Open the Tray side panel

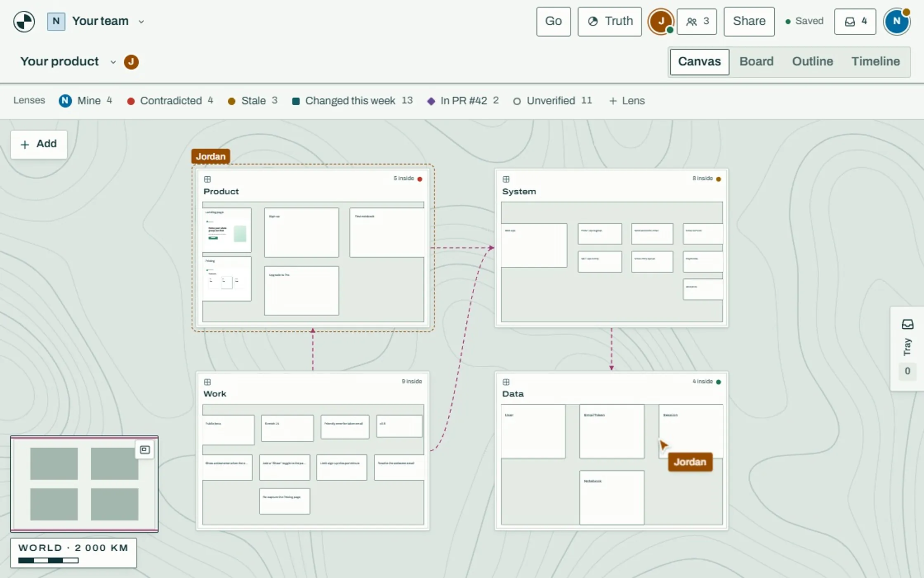click(907, 348)
